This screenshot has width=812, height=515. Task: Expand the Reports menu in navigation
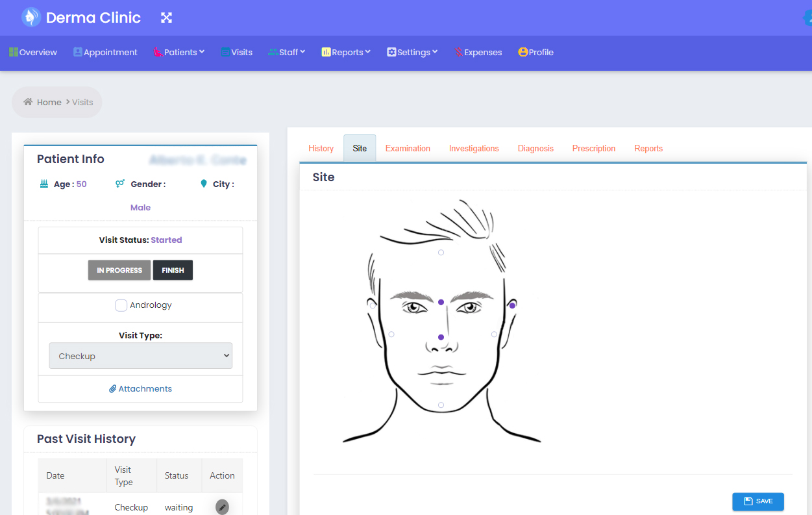[346, 52]
